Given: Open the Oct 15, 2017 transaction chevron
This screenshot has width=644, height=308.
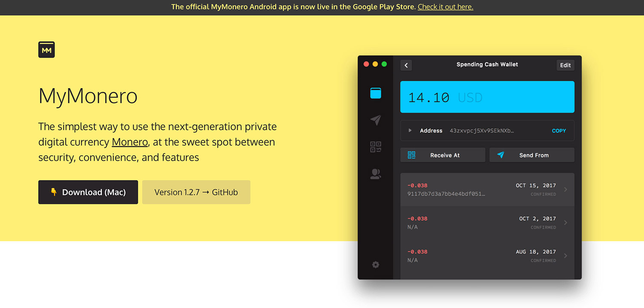Looking at the screenshot, I should tap(565, 189).
